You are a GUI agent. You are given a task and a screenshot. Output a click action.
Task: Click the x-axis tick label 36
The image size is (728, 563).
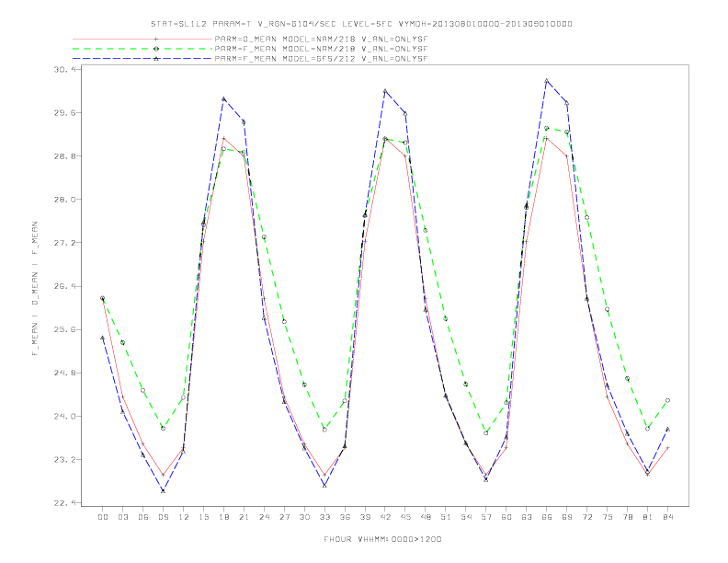(345, 517)
